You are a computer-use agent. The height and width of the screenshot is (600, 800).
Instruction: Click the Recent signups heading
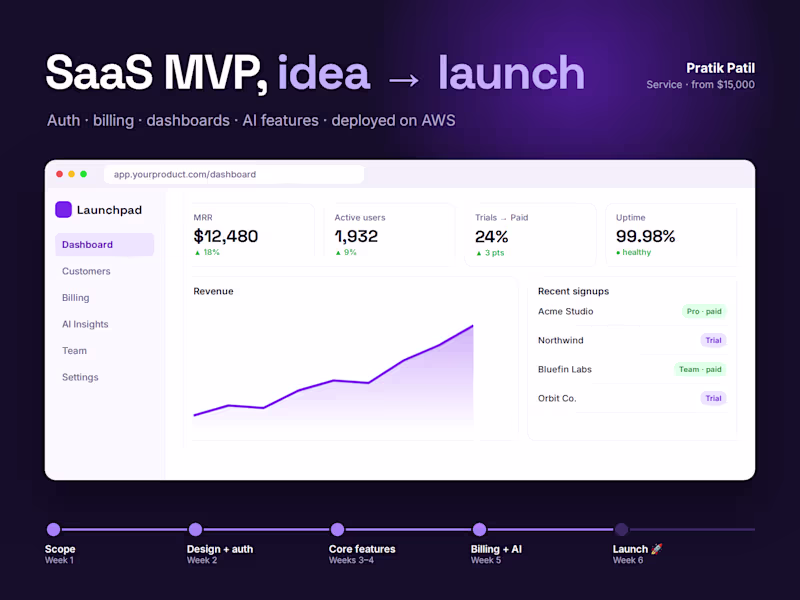pos(573,291)
